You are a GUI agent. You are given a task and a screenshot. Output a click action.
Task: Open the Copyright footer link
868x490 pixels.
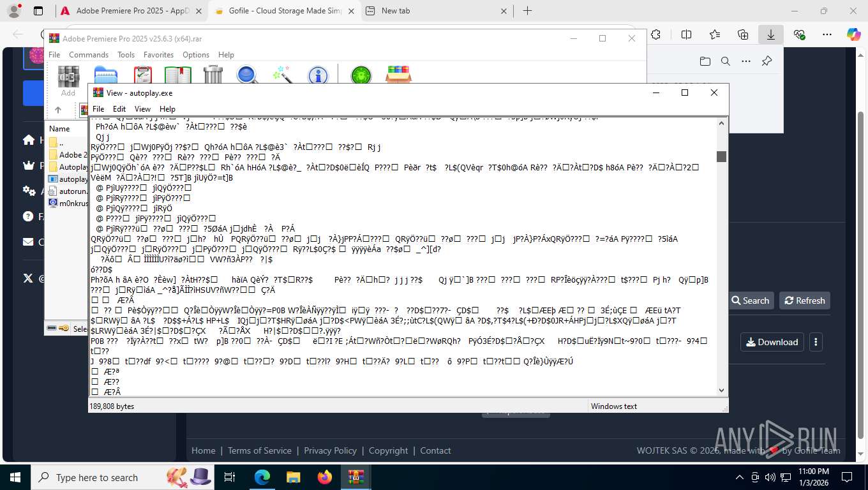coord(388,450)
